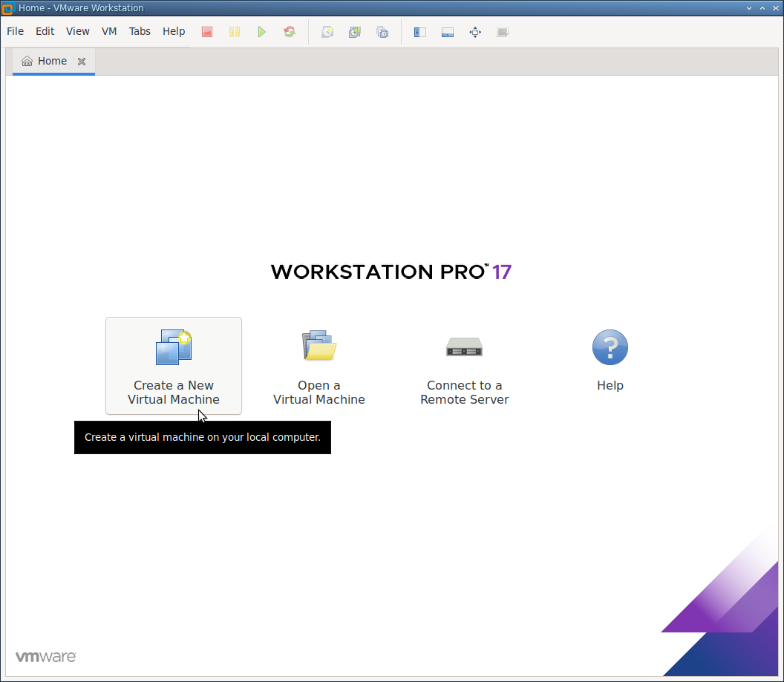Click the Restart guest toolbar icon

coord(290,32)
